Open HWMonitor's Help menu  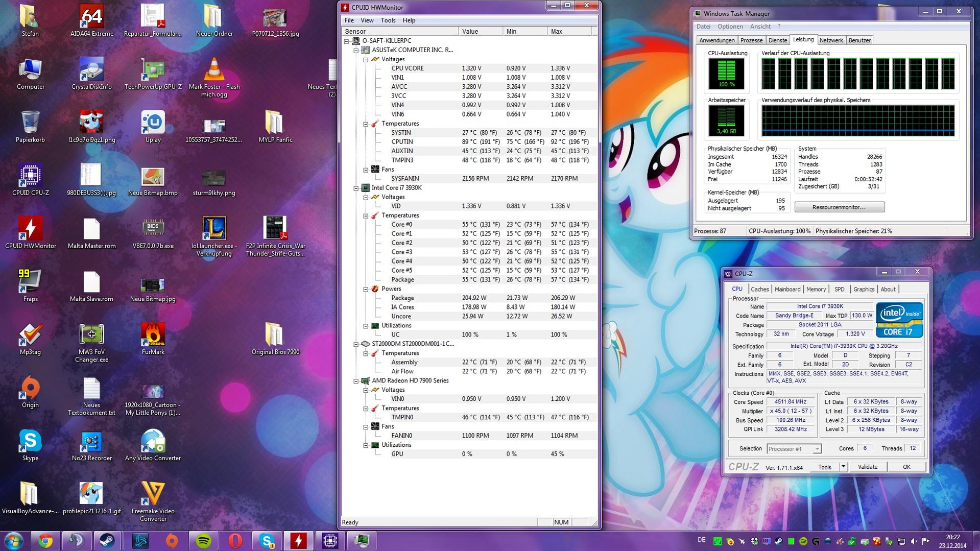(x=409, y=20)
